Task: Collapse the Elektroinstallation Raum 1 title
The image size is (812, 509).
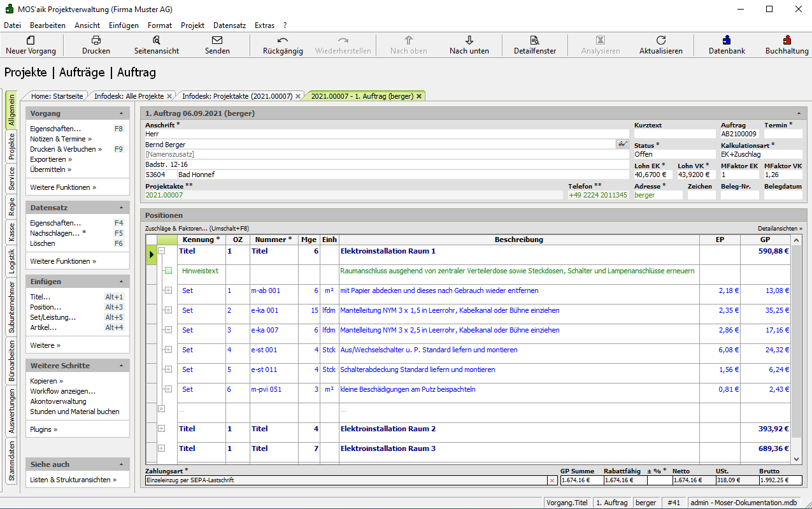Action: pos(162,251)
